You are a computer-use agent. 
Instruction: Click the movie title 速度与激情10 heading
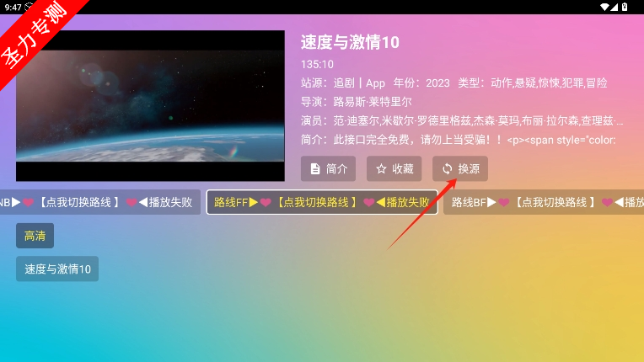point(350,42)
